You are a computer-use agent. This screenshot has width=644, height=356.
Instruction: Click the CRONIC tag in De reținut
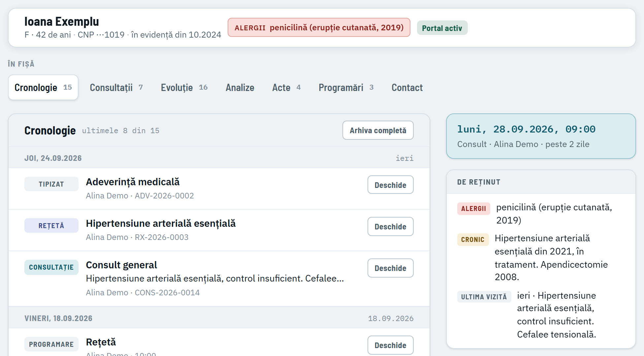[x=473, y=240]
